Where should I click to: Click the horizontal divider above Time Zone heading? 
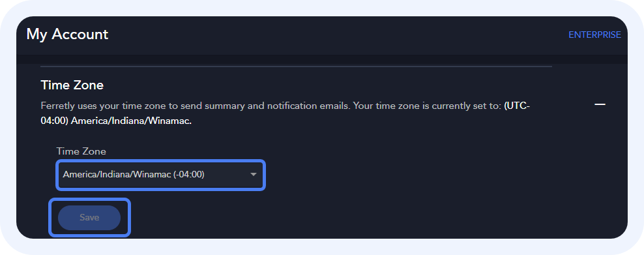tap(296, 66)
